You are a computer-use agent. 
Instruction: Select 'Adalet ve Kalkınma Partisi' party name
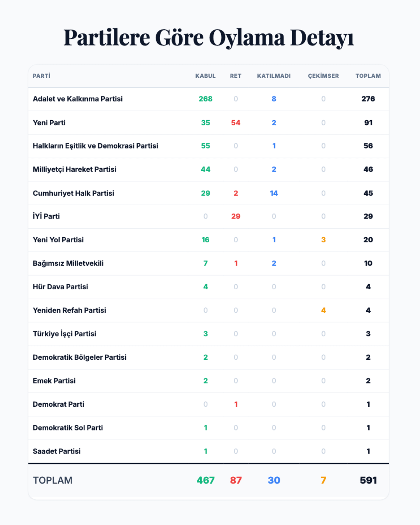pos(78,99)
